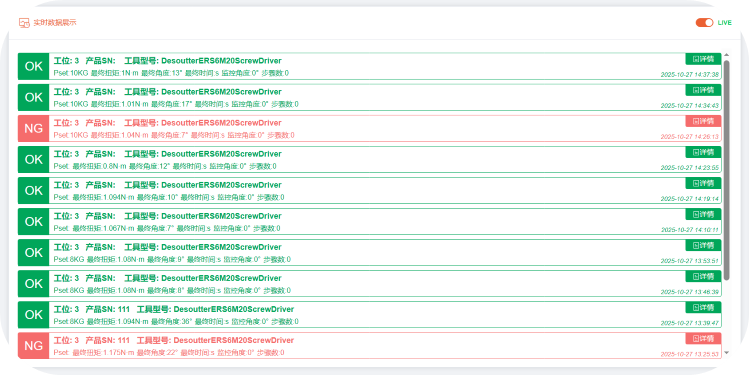Click timestamp 2025-10-27 14:10:11
This screenshot has width=749, height=375.
(690, 230)
